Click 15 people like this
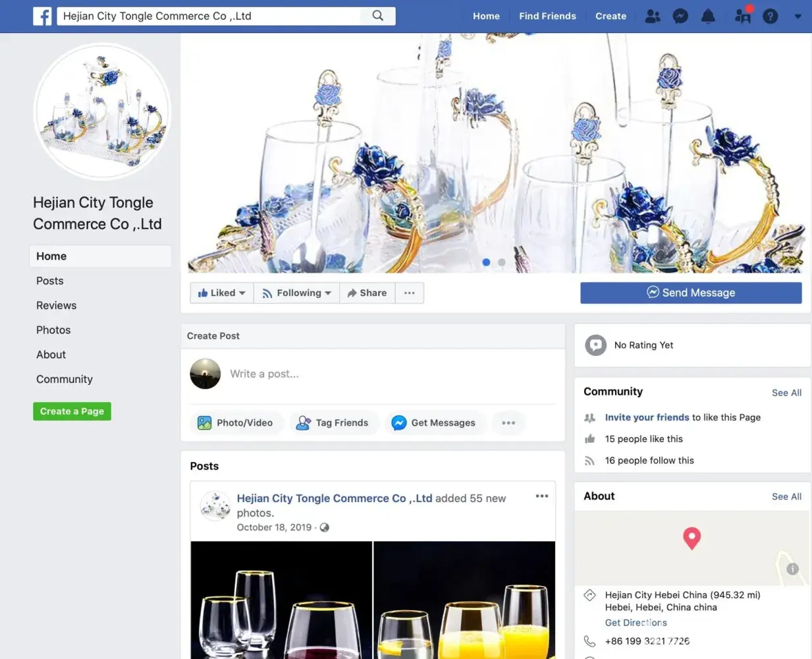This screenshot has height=659, width=812. click(643, 439)
